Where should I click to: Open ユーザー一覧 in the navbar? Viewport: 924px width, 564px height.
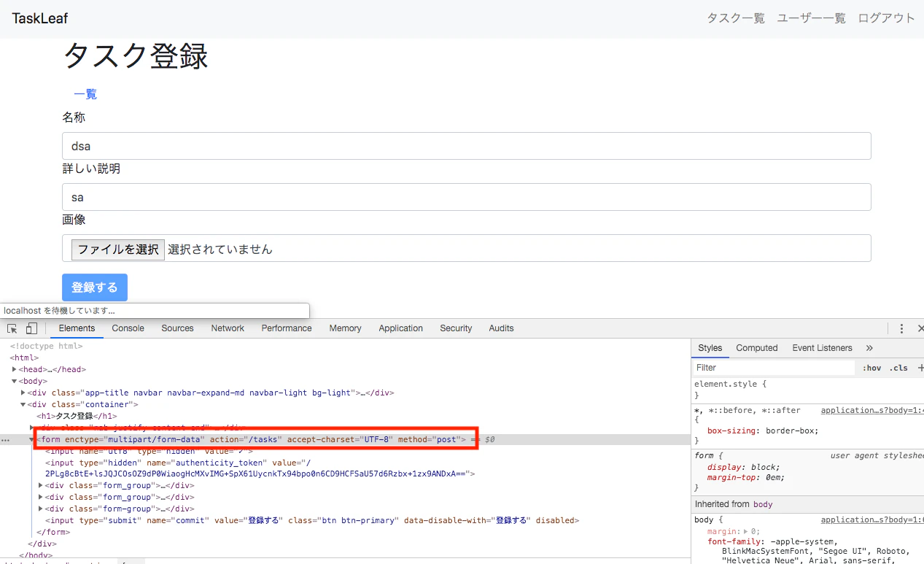812,18
